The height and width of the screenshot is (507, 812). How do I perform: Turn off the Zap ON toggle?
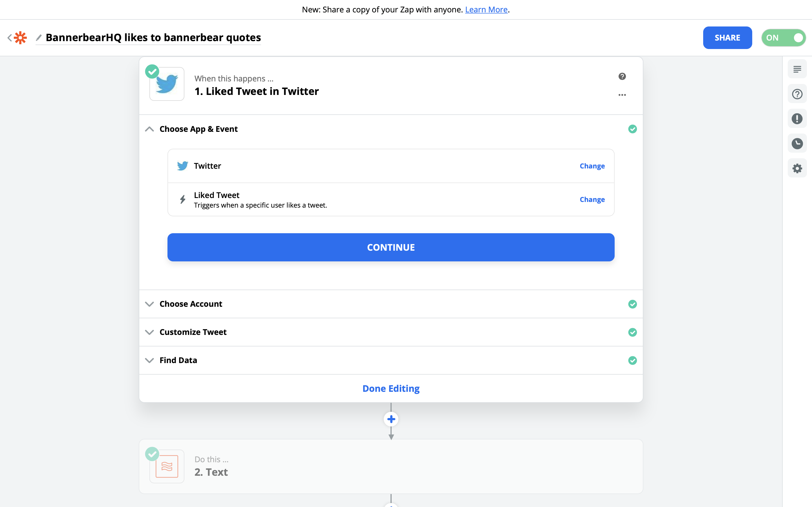783,37
